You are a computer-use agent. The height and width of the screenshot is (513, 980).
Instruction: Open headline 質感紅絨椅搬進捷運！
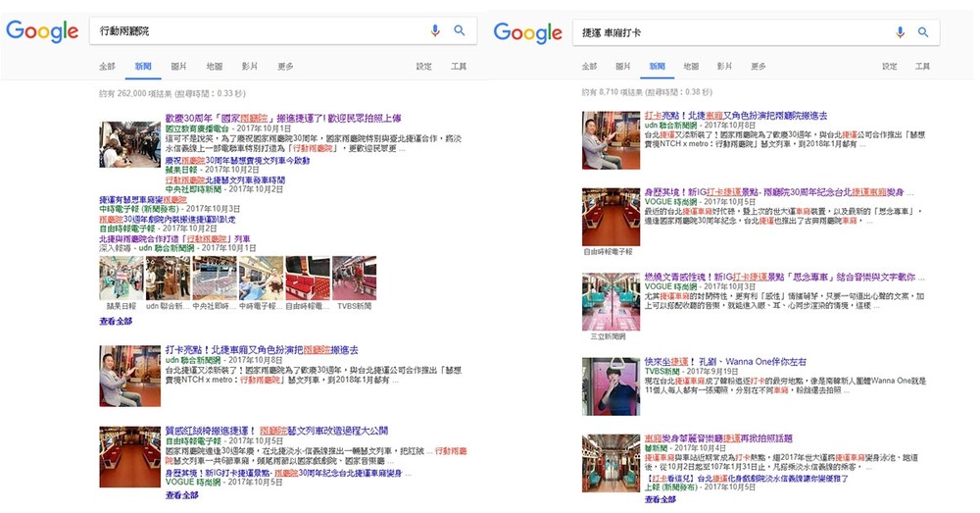tap(277, 431)
